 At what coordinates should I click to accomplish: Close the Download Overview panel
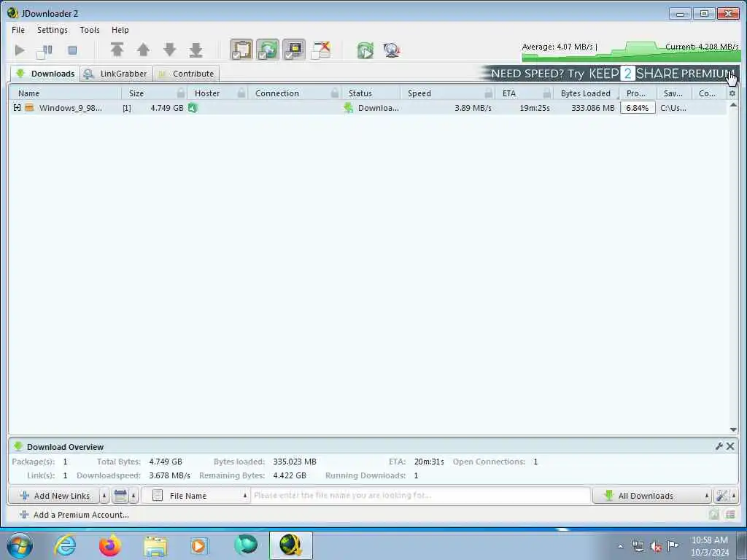point(730,446)
